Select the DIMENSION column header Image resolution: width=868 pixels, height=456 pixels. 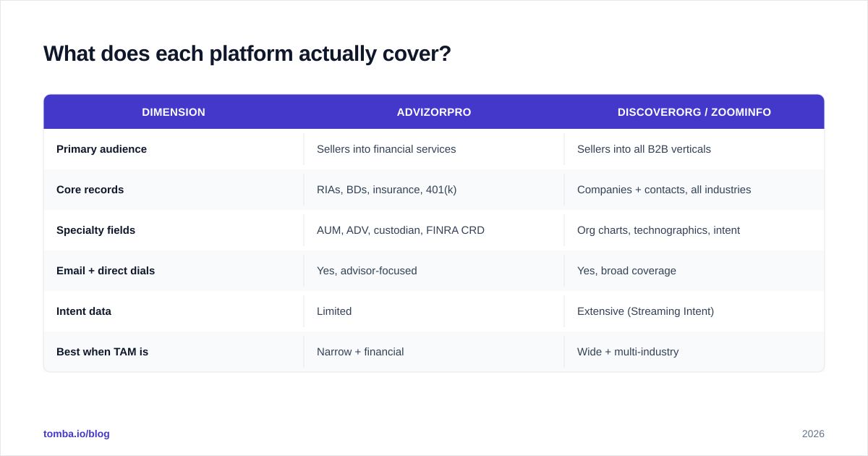174,112
